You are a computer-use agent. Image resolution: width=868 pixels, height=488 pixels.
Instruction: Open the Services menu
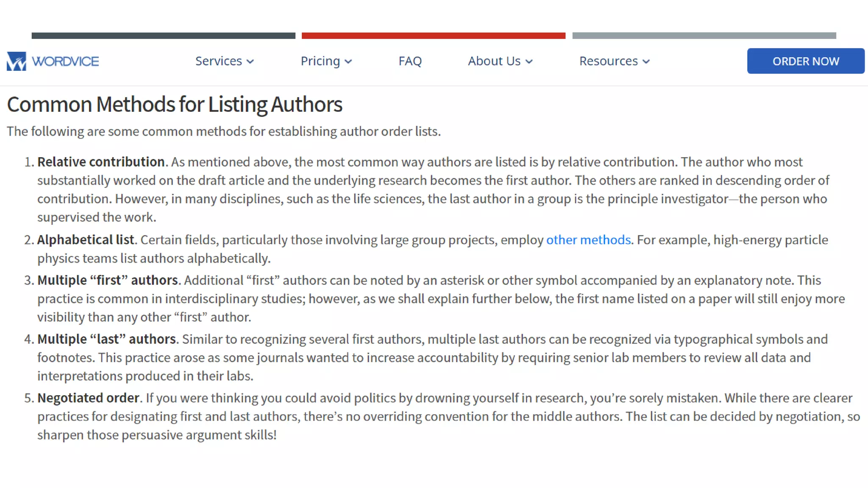pyautogui.click(x=218, y=61)
